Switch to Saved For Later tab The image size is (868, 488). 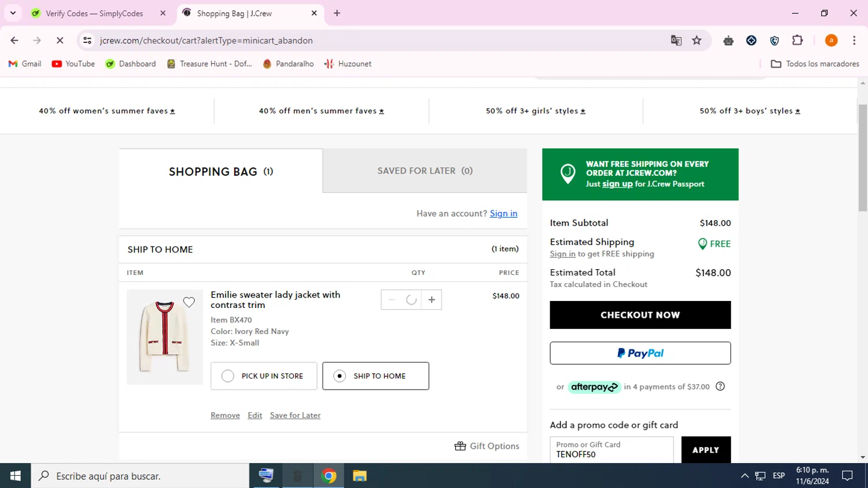pos(425,171)
